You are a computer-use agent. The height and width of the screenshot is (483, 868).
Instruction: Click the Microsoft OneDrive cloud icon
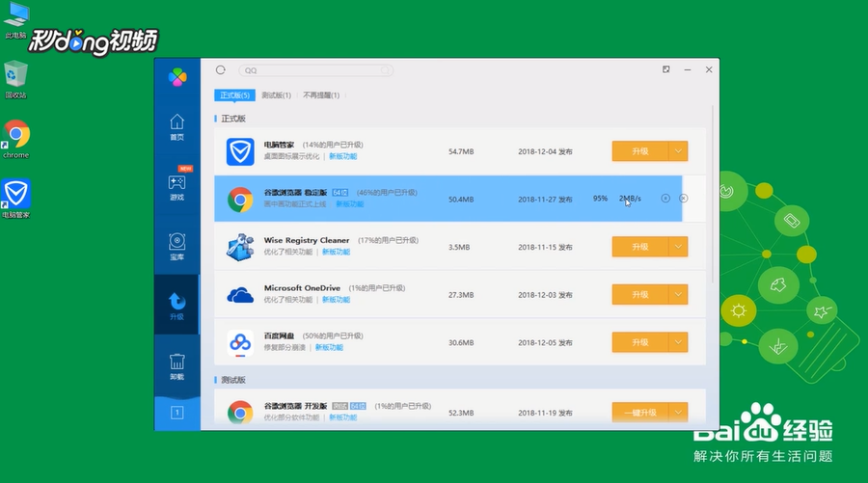point(240,295)
